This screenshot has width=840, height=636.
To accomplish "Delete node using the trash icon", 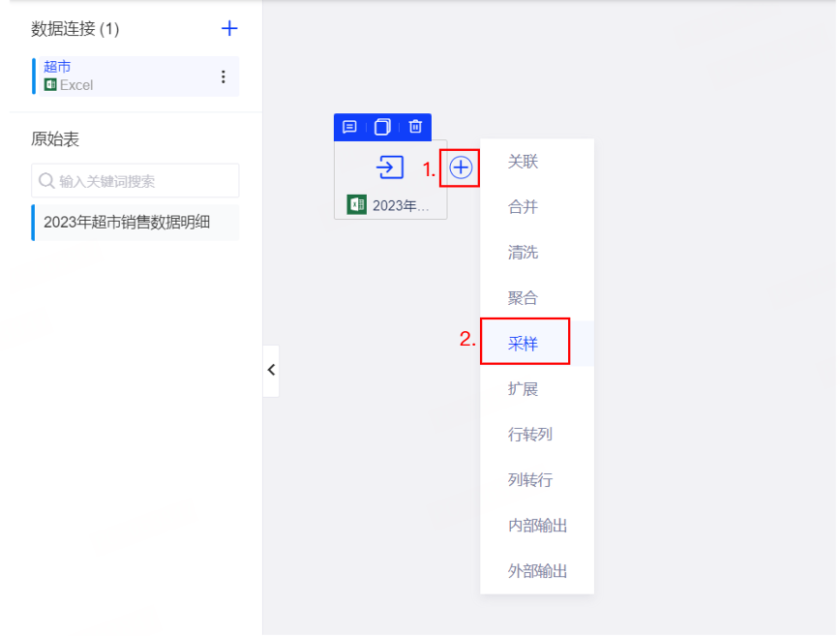I will pos(415,127).
